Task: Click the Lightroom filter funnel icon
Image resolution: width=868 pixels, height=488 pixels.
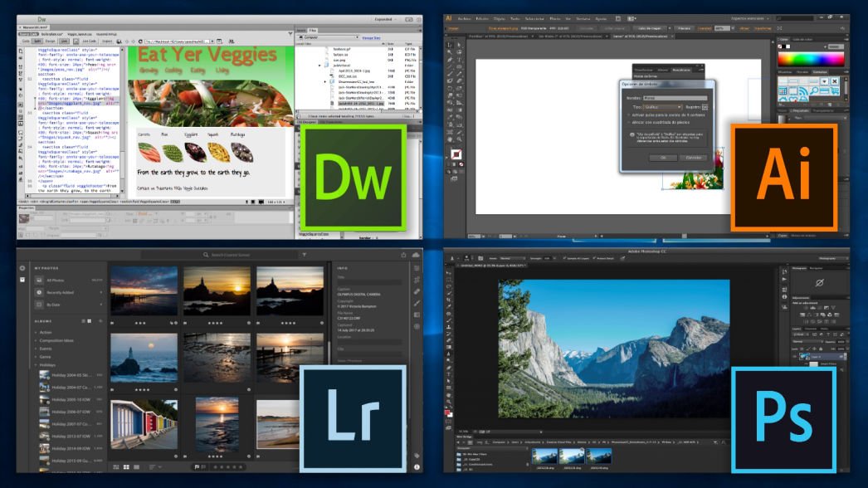Action: pos(305,255)
